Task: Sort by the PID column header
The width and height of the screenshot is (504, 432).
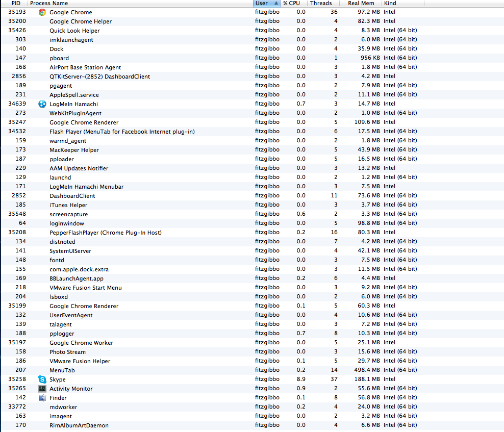Action: (x=16, y=3)
